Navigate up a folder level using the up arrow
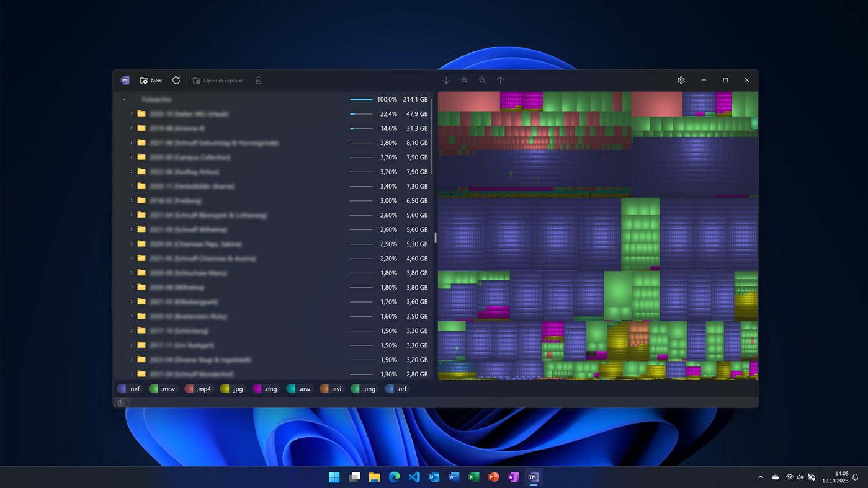 coord(500,80)
